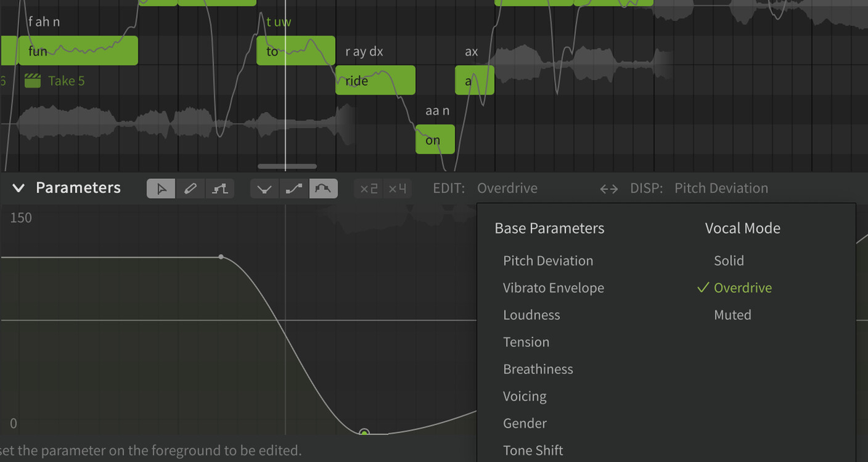868x462 pixels.
Task: Swap edit and display parameters arrow
Action: point(609,188)
